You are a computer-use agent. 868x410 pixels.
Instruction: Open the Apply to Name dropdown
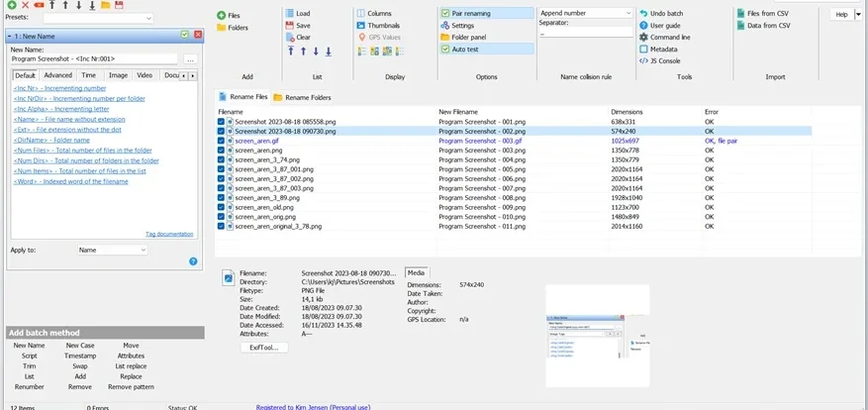(113, 250)
